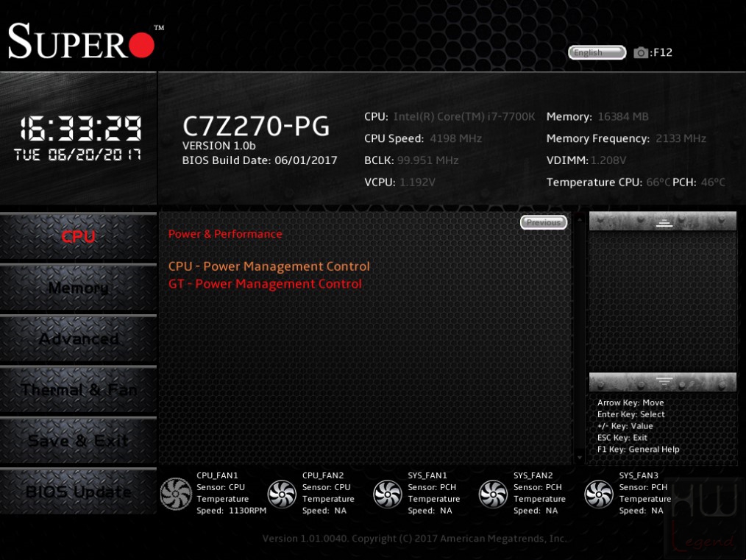Click the CPU model Intel Core i7-7700K value
This screenshot has height=560, width=746.
464,116
